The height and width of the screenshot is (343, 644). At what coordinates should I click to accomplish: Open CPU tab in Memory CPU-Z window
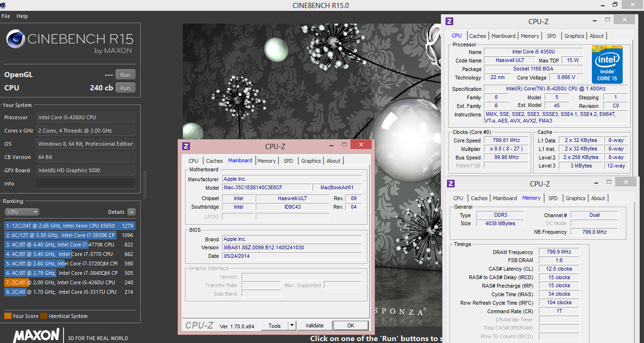pos(458,198)
